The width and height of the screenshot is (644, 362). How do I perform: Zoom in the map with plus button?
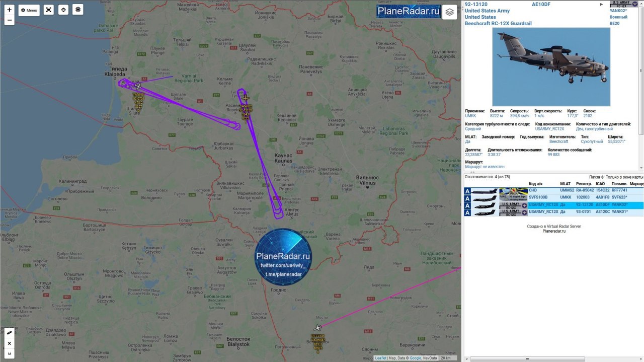pos(9,10)
